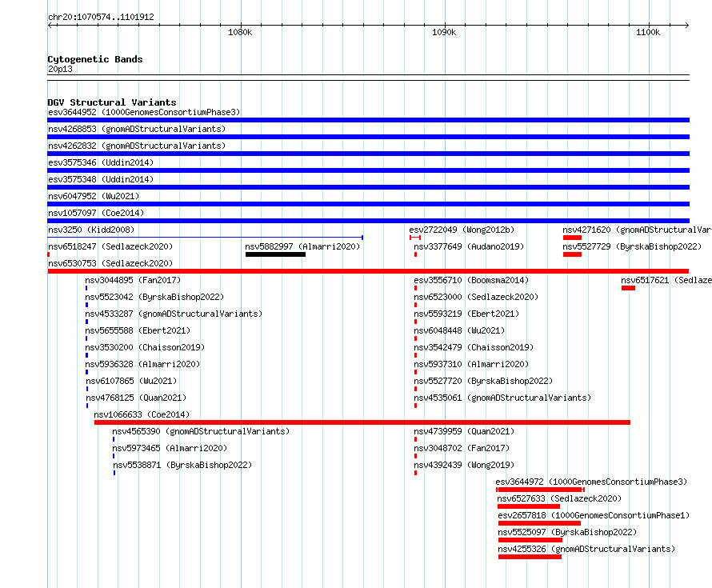The height and width of the screenshot is (588, 712).
Task: Open nsv5527729 (ByrskaBishop2022) label
Action: 632,246
